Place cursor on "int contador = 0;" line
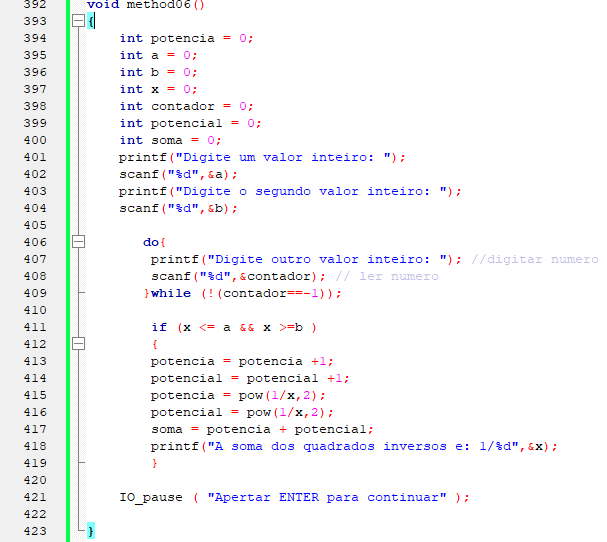Image resolution: width=607 pixels, height=542 pixels. point(186,106)
